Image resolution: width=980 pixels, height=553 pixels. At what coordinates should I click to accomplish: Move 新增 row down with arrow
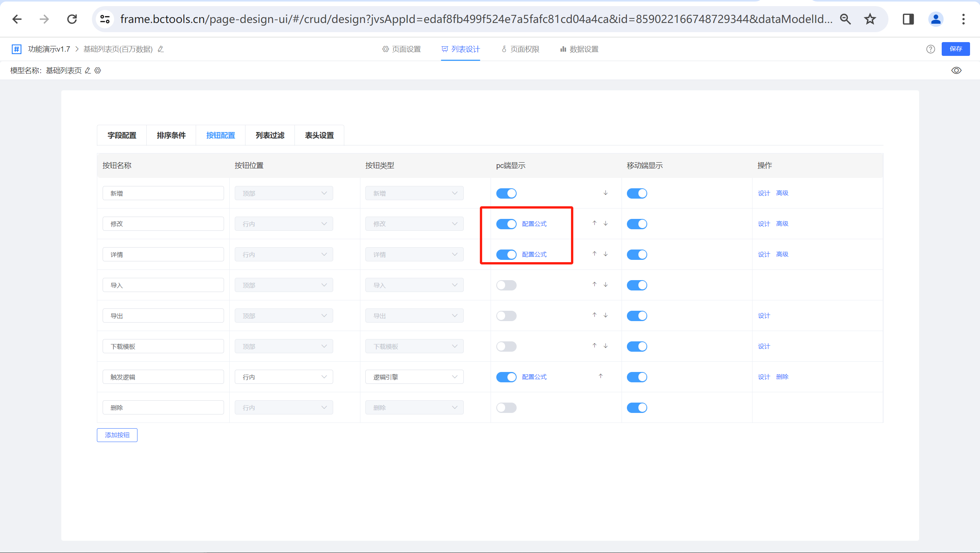pos(605,193)
